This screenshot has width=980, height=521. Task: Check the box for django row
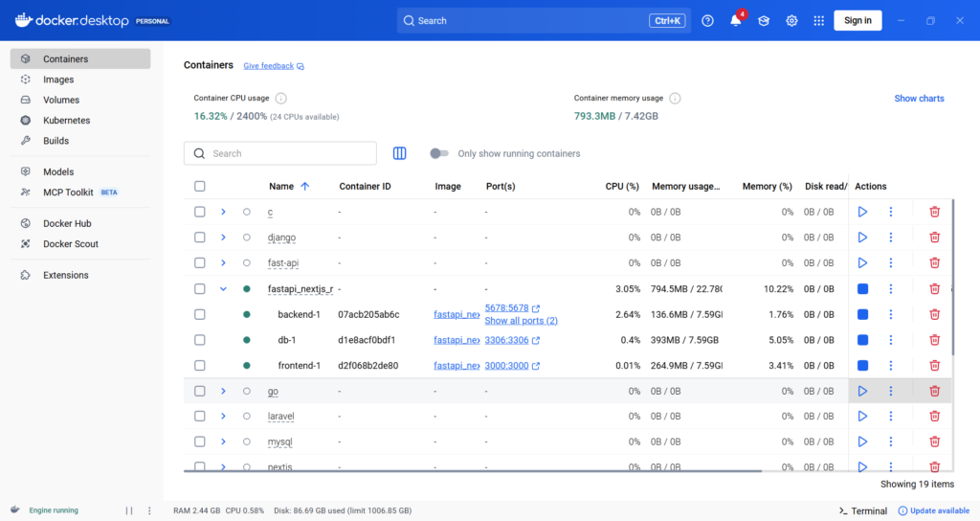pos(199,238)
